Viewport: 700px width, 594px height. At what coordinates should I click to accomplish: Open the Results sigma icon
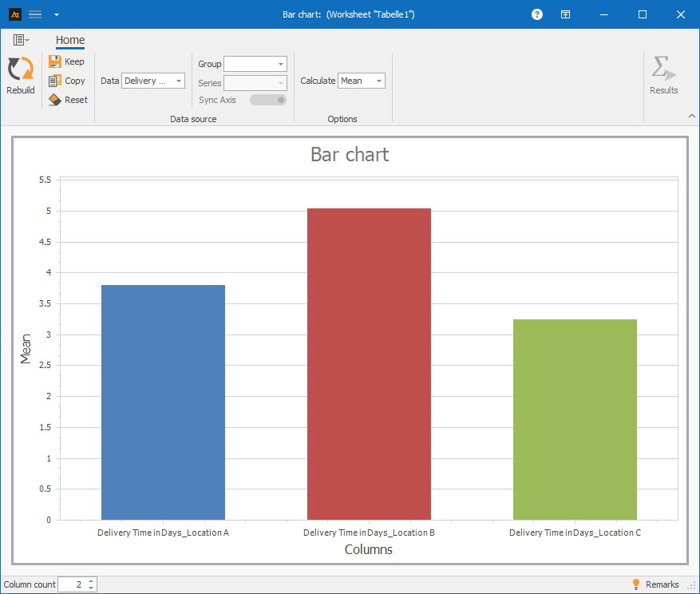662,69
